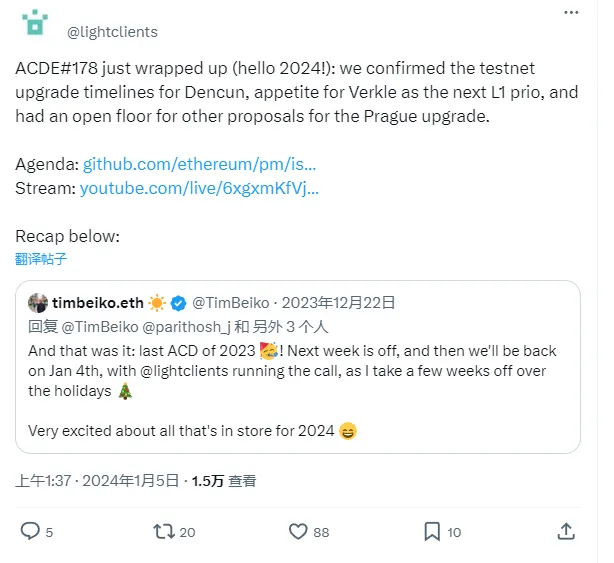Like the post with heart icon
This screenshot has width=614, height=563.
tap(298, 531)
